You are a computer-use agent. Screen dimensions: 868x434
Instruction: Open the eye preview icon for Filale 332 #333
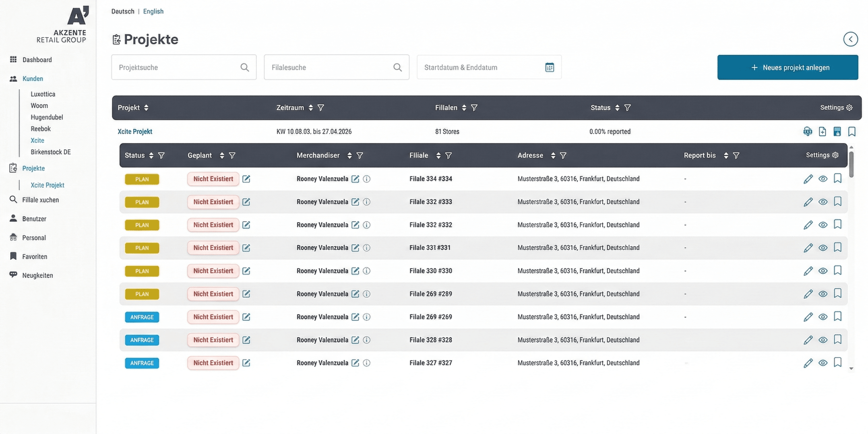(x=823, y=202)
